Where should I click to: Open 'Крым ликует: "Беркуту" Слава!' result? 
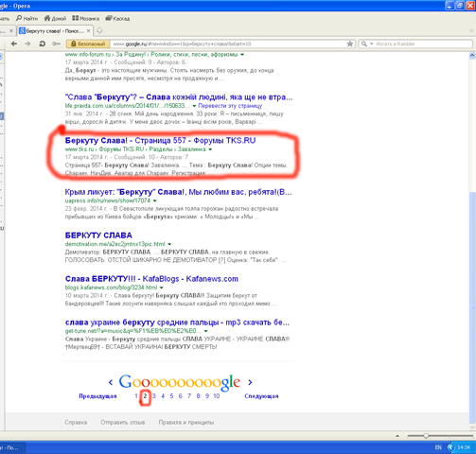(178, 192)
